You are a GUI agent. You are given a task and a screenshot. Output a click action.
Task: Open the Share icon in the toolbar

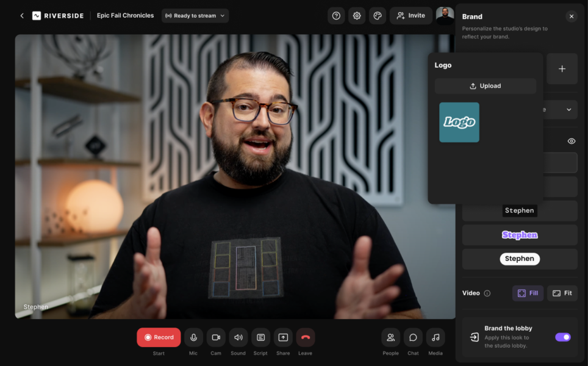click(283, 337)
